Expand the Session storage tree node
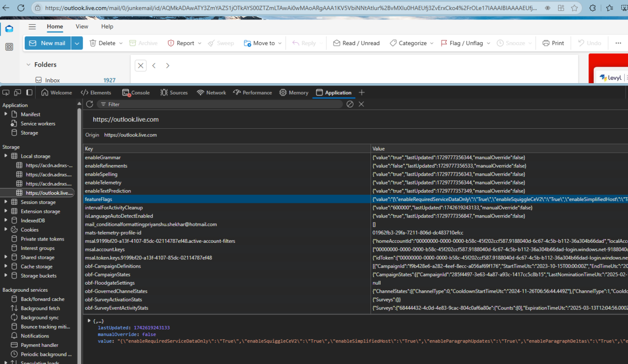628x364 pixels. pyautogui.click(x=6, y=202)
